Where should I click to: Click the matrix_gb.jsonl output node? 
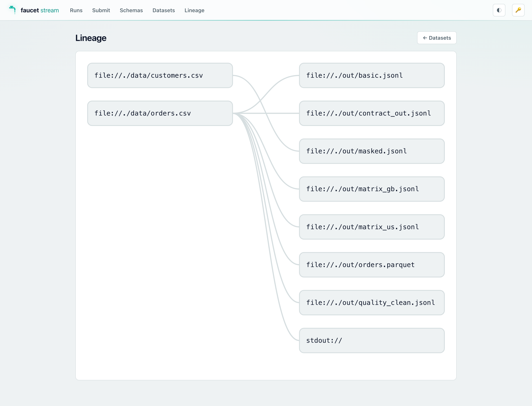(372, 189)
